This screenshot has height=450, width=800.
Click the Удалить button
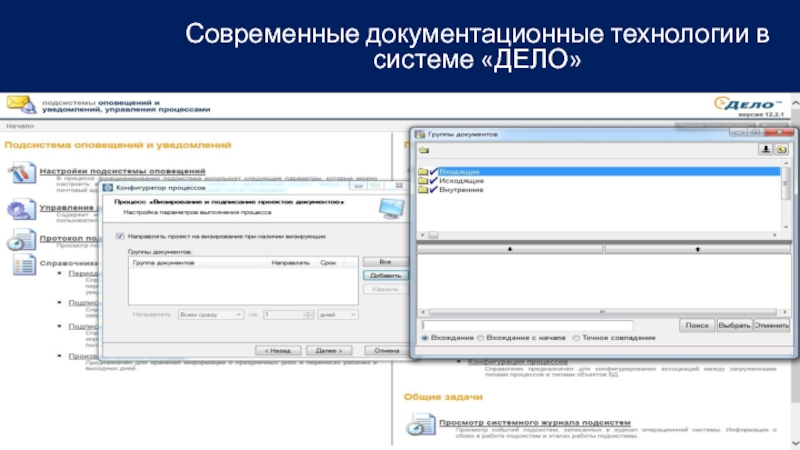385,289
